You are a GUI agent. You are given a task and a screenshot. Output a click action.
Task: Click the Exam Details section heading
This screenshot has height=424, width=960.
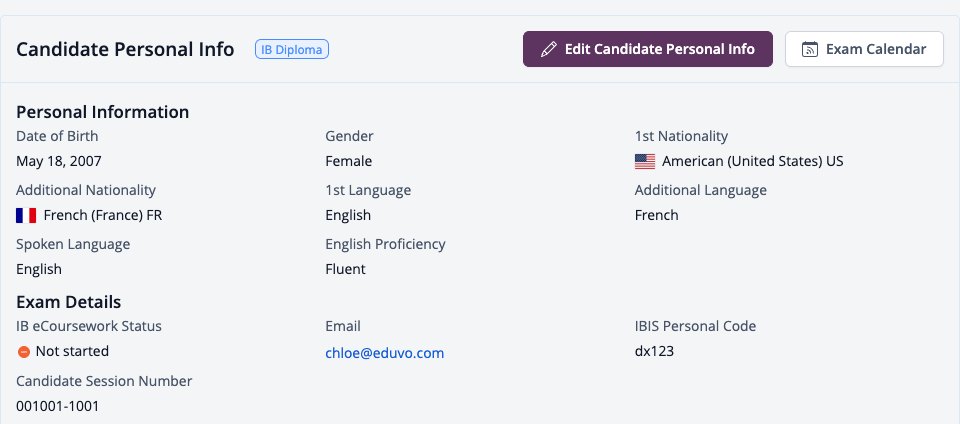(69, 302)
